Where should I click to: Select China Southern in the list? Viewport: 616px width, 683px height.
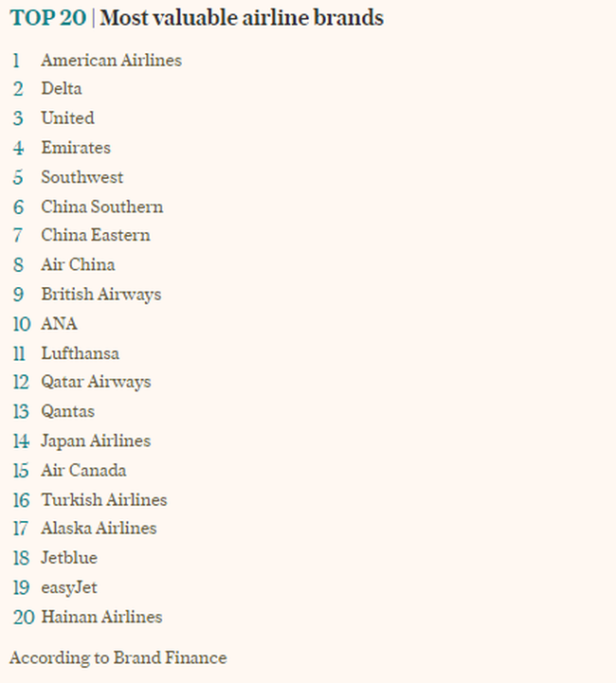point(101,207)
